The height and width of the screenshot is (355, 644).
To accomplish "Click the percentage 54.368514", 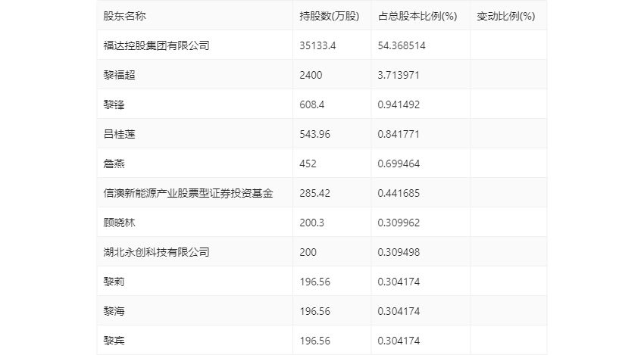I will click(x=402, y=45).
